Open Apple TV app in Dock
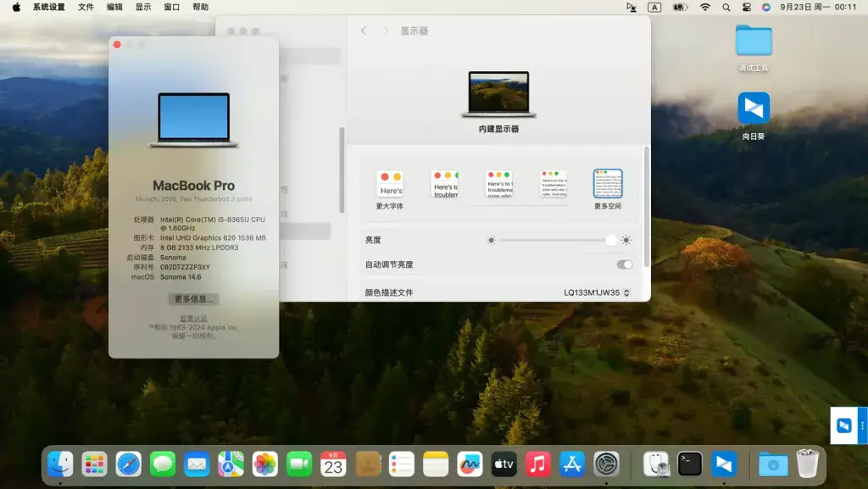The image size is (868, 489). pyautogui.click(x=504, y=464)
